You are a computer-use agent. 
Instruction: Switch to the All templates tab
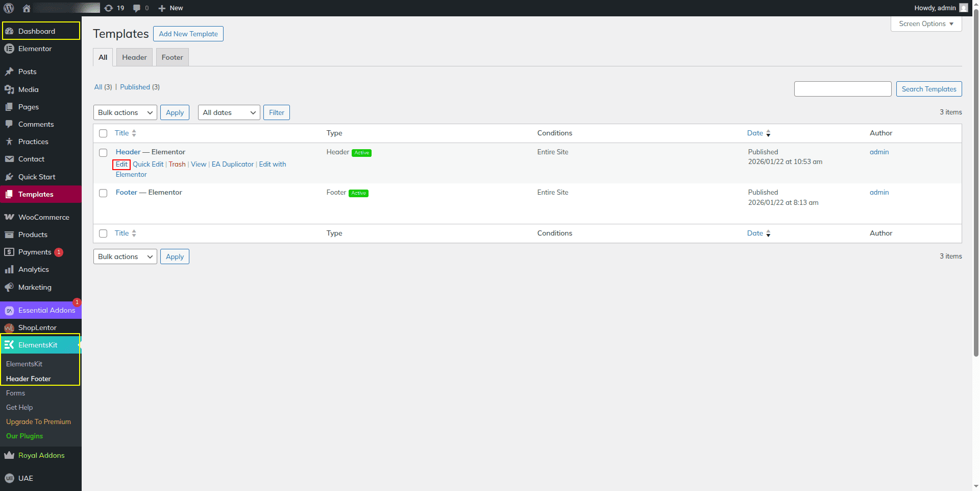[x=103, y=57]
